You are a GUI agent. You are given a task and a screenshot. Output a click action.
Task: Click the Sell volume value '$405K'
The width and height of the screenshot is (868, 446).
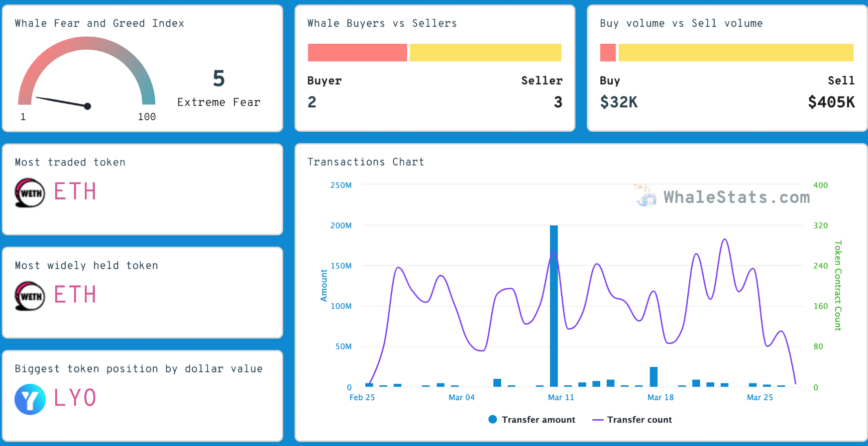point(831,102)
